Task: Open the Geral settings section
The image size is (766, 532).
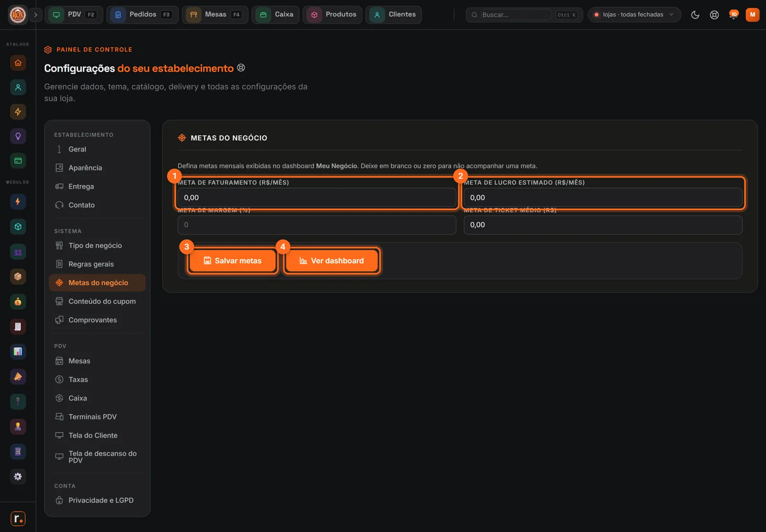Action: (97, 149)
